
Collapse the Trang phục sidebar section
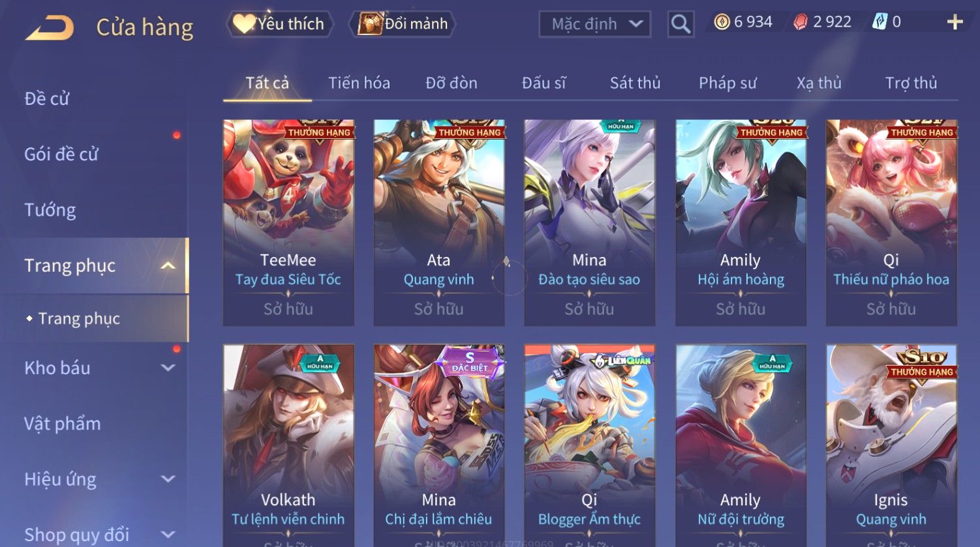pyautogui.click(x=168, y=265)
